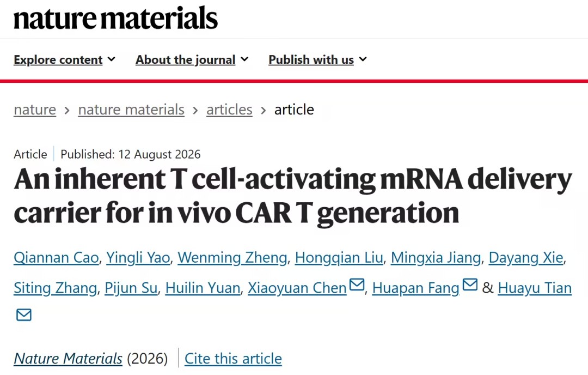Select author Dayang Xie

[526, 257]
